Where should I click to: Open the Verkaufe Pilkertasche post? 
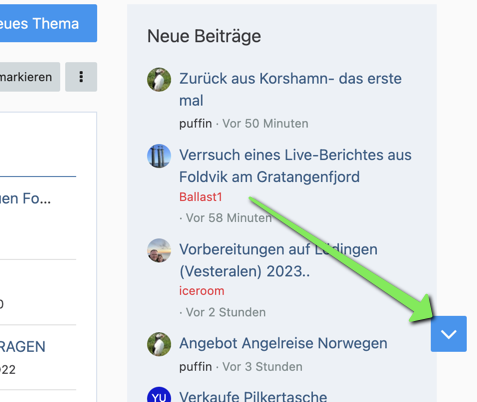click(253, 396)
